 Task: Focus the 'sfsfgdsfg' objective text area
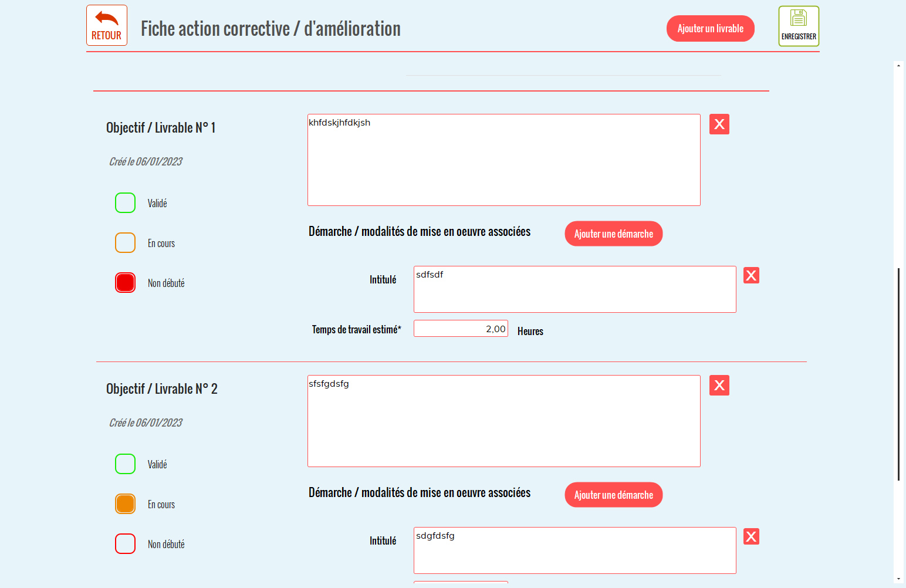(504, 421)
